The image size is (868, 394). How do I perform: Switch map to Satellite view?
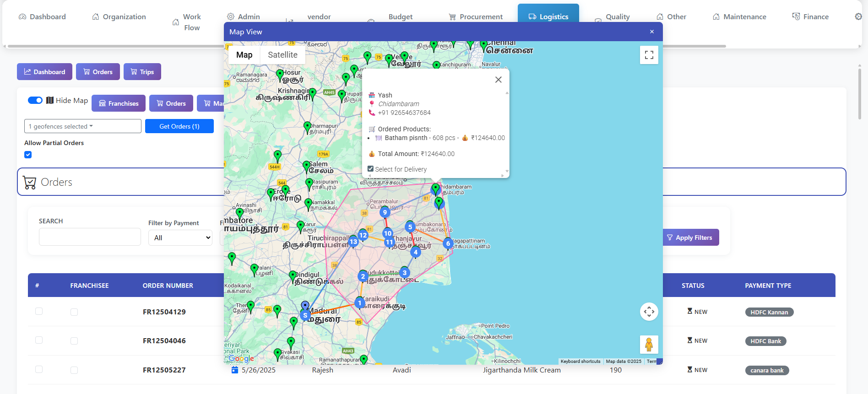point(282,55)
